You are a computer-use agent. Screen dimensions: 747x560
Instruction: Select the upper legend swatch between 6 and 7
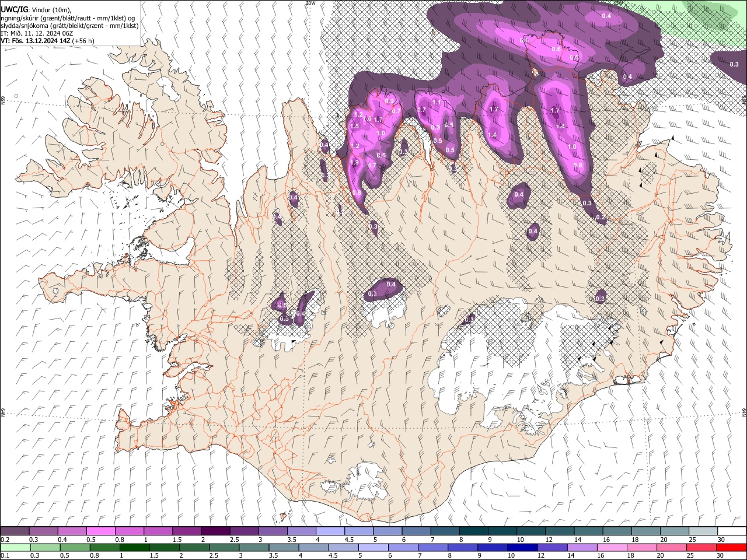tap(416, 531)
